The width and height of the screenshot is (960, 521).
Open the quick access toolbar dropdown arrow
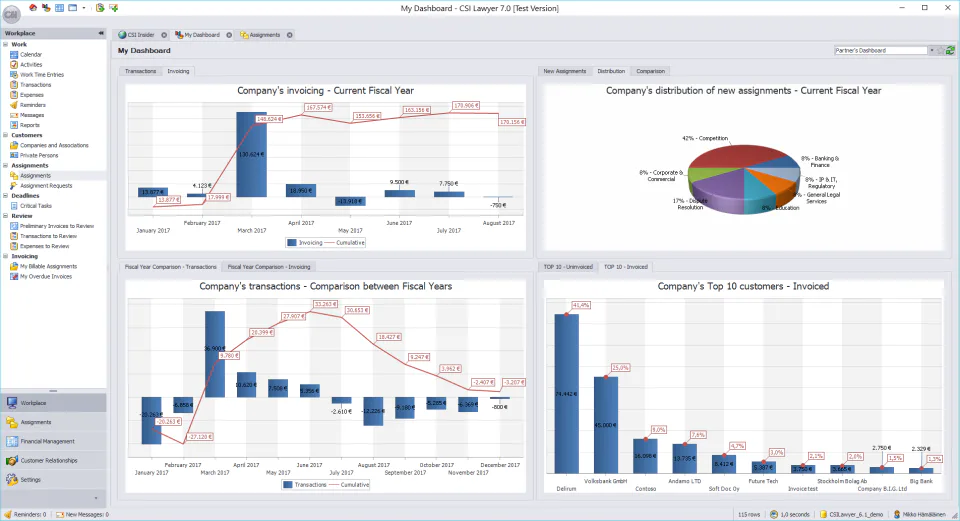click(84, 8)
